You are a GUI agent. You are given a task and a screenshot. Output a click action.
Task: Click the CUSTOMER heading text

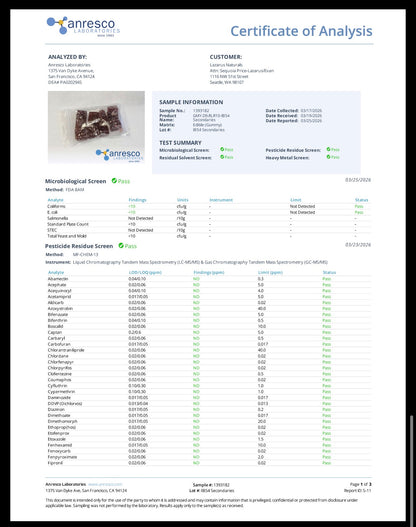click(x=226, y=57)
